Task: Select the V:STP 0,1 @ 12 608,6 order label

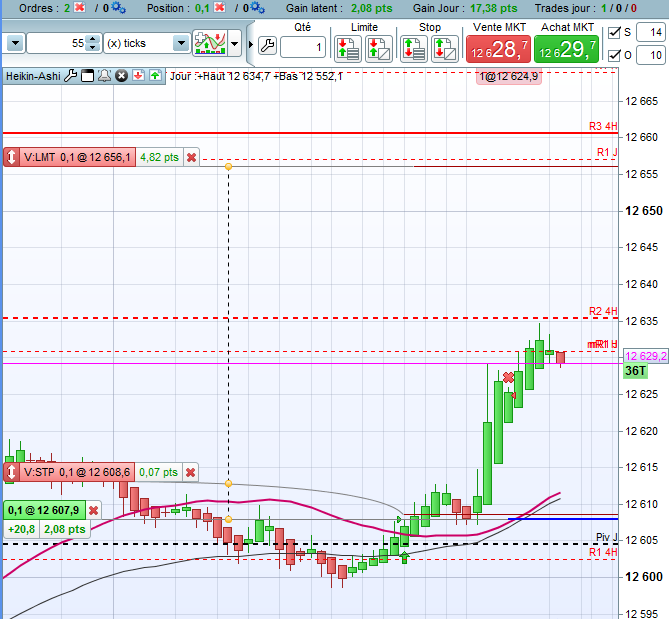Action: 77,472
